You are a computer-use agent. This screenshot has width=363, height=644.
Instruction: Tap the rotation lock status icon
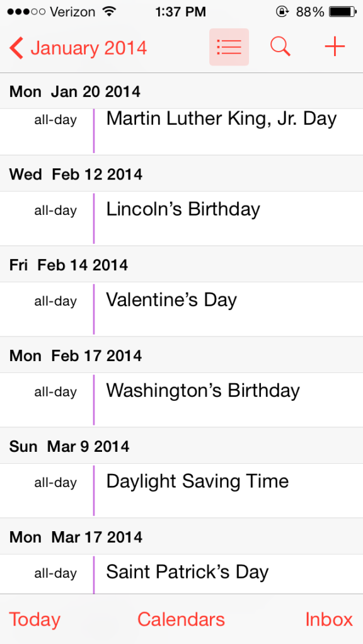282,13
